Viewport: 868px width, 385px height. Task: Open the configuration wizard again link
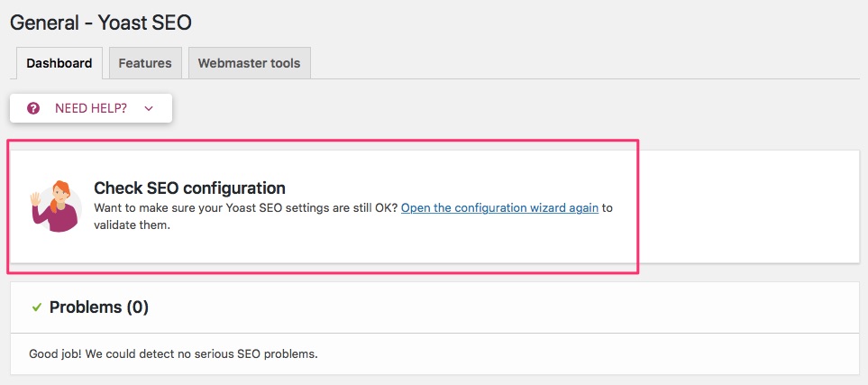(499, 208)
